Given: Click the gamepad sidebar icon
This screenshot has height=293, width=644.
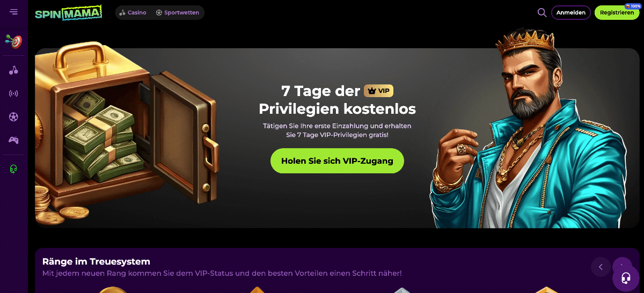Looking at the screenshot, I should [13, 140].
